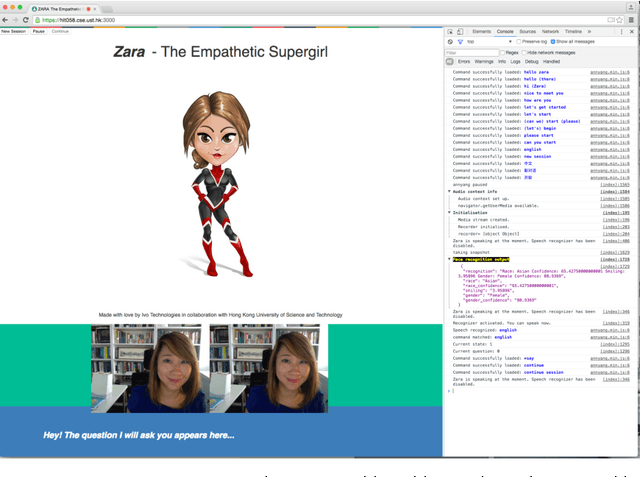Screen dimensions: 640x477
Task: Collapse the 'Audio context info' log group
Action: pos(449,191)
